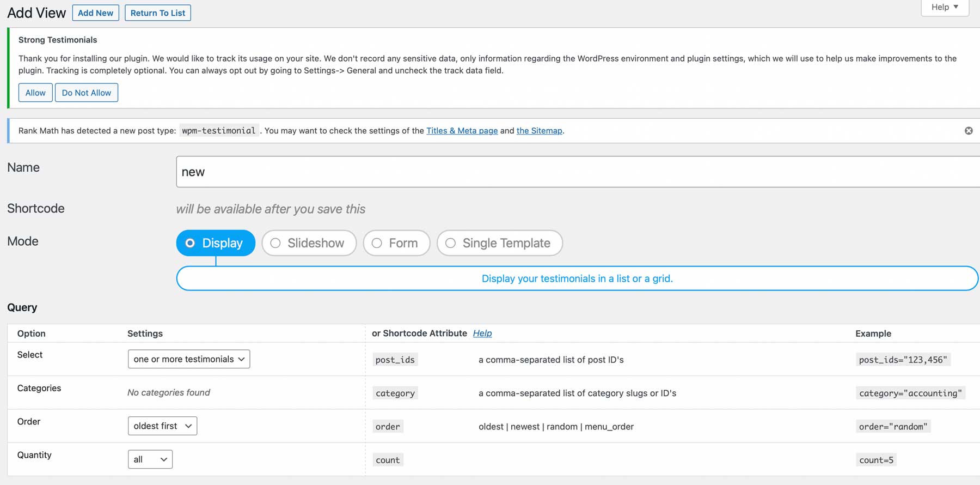Open the Quantity dropdown
Viewport: 980px width, 485px height.
150,459
